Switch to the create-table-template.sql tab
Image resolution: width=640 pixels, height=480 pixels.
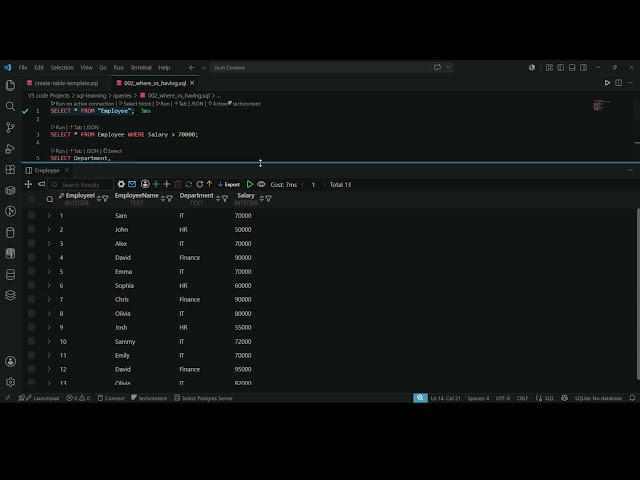66,83
